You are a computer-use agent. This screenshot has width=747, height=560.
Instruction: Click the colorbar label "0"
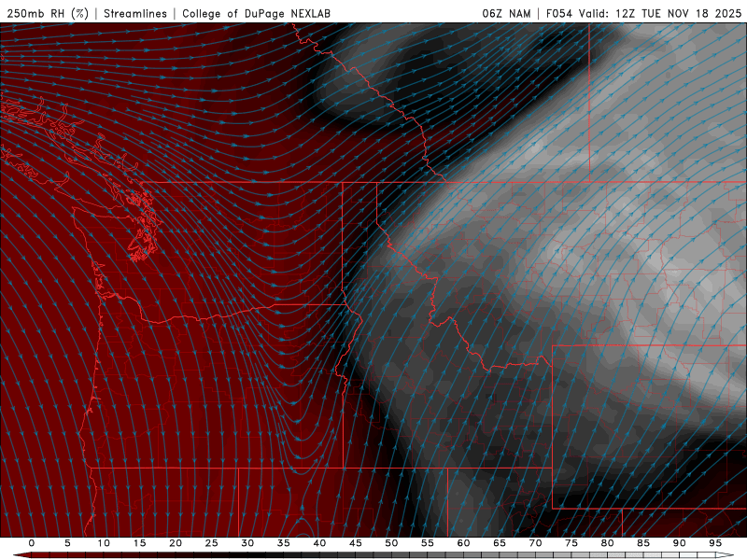coord(32,543)
